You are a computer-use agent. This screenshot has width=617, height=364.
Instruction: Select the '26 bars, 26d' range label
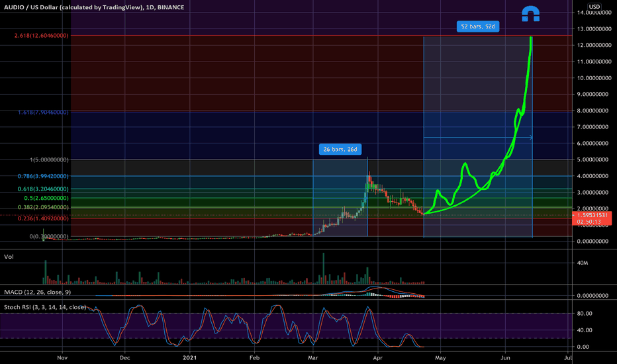(340, 149)
